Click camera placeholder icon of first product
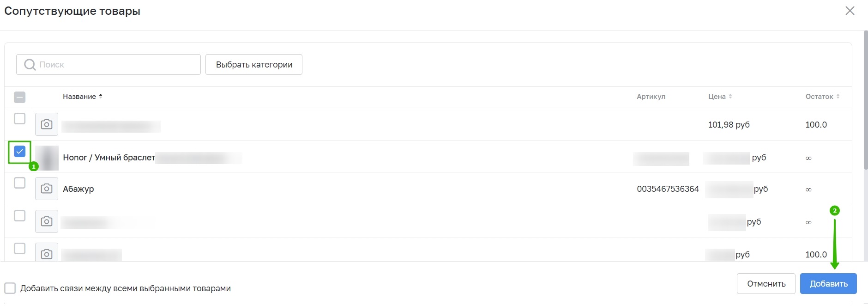Screen dimensions: 868x306 (47, 124)
